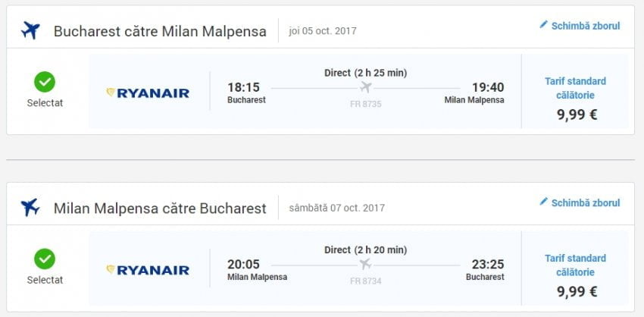Image resolution: width=644 pixels, height=317 pixels.
Task: Select Tarif standard călătorie on return flight
Action: pyautogui.click(x=575, y=265)
